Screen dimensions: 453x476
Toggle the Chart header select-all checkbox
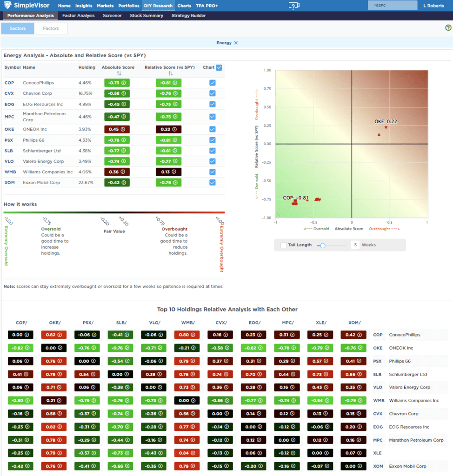click(219, 68)
